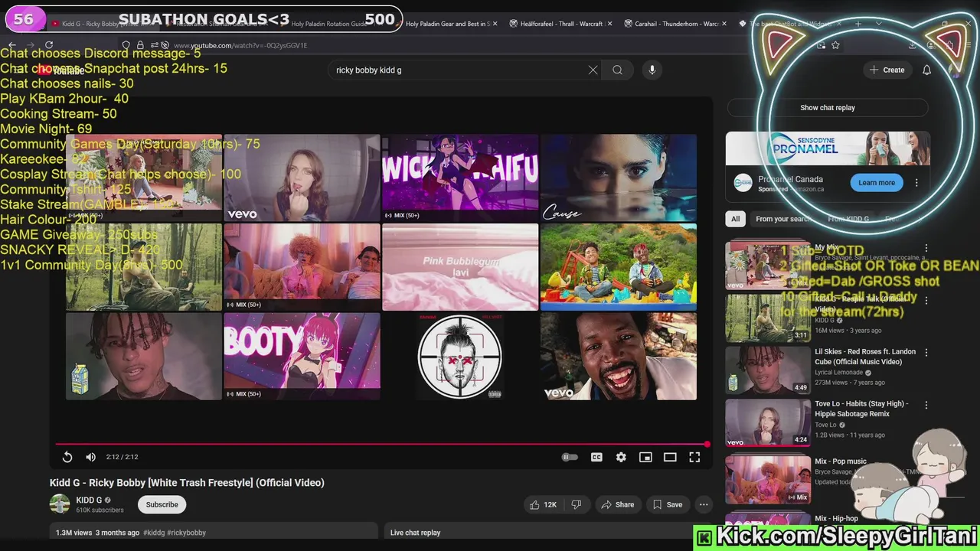The width and height of the screenshot is (980, 551).
Task: Toggle theater mode view
Action: point(670,457)
